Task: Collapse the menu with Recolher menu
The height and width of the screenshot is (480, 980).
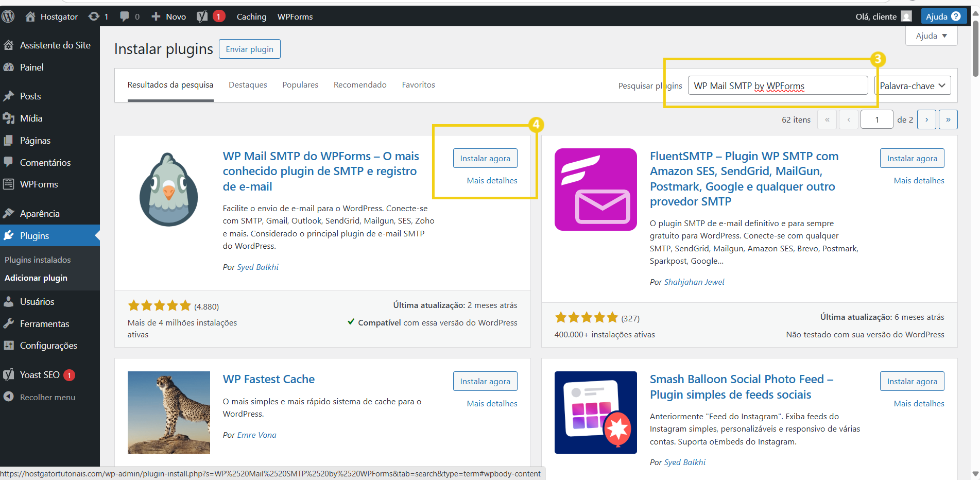Action: [50, 397]
